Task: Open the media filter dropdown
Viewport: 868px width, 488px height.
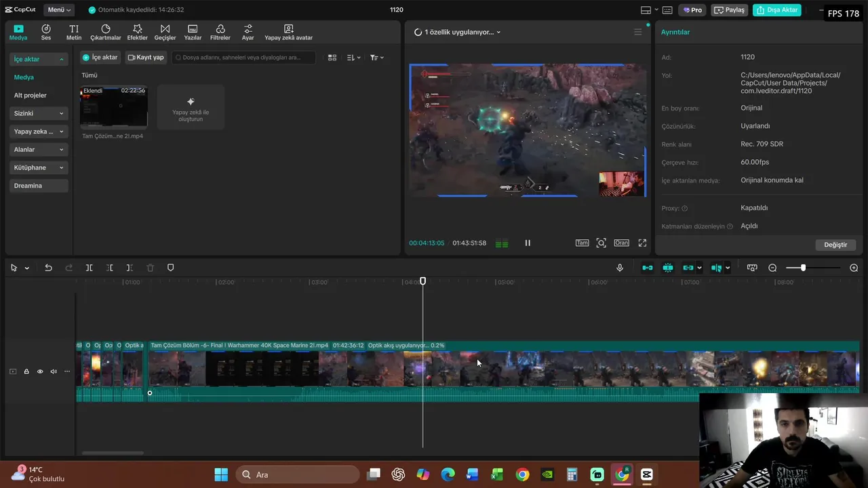Action: coord(377,58)
